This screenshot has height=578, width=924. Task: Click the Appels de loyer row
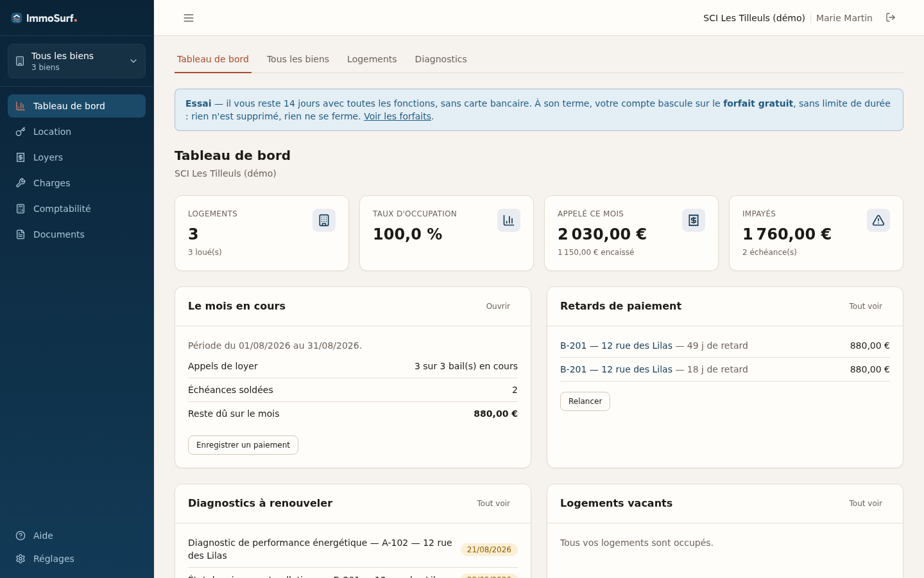353,366
